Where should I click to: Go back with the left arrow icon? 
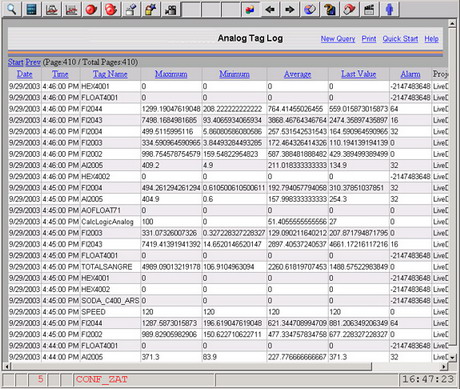click(270, 9)
